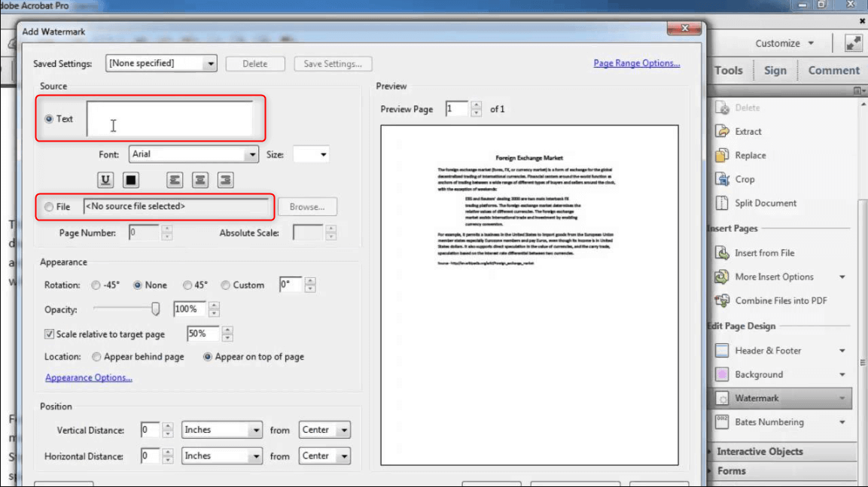
Task: Choose the Custom rotation option
Action: click(x=225, y=285)
